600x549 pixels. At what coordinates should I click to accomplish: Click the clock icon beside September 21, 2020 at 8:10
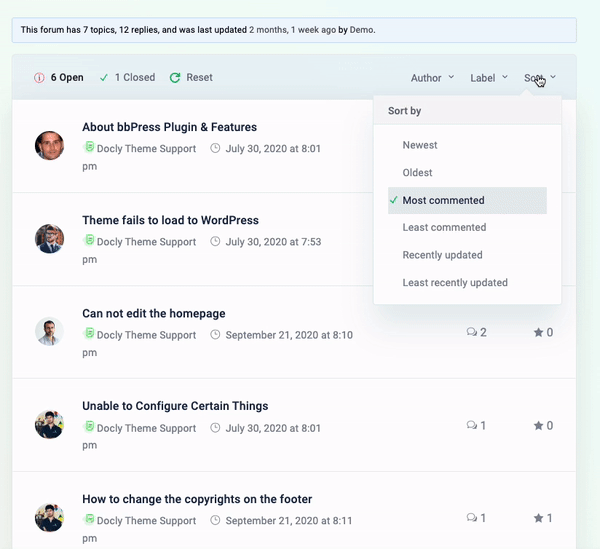215,335
